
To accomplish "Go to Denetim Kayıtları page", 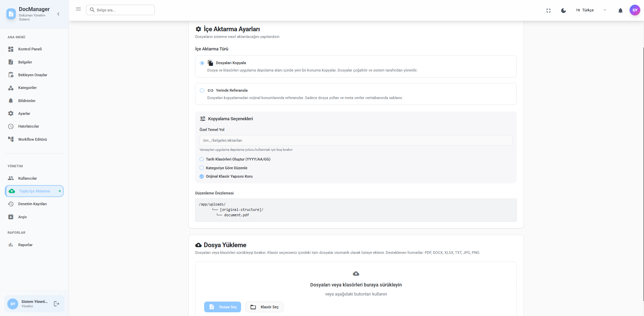I will coord(32,204).
